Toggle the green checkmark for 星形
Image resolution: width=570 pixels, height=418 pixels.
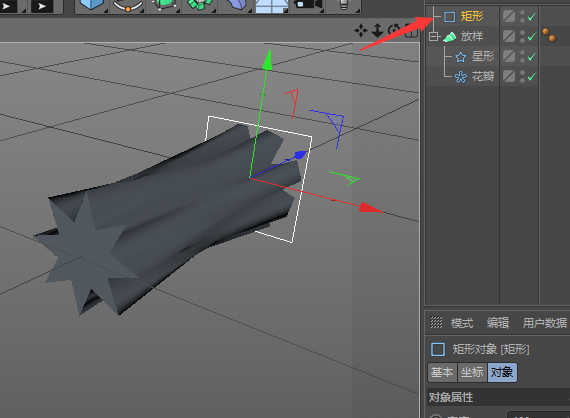point(532,56)
